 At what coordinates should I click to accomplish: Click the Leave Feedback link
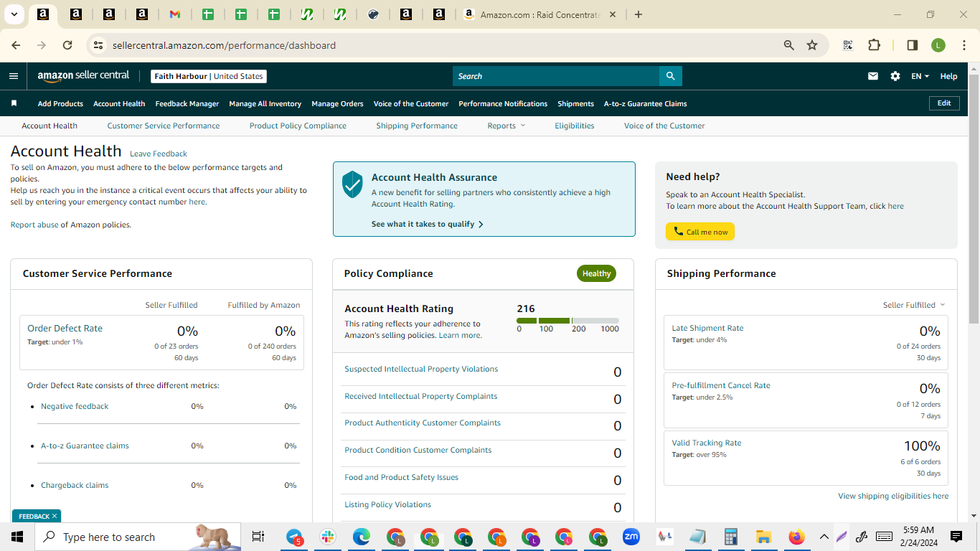coord(159,154)
